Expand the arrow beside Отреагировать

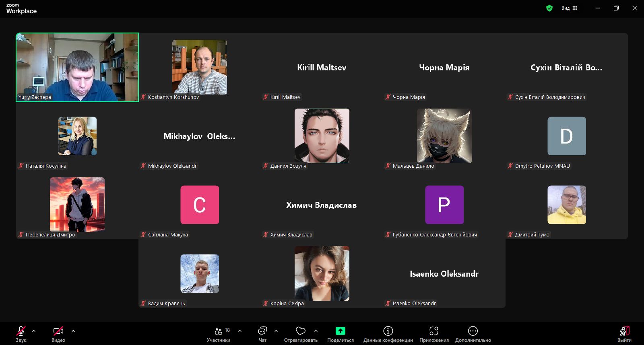(316, 331)
